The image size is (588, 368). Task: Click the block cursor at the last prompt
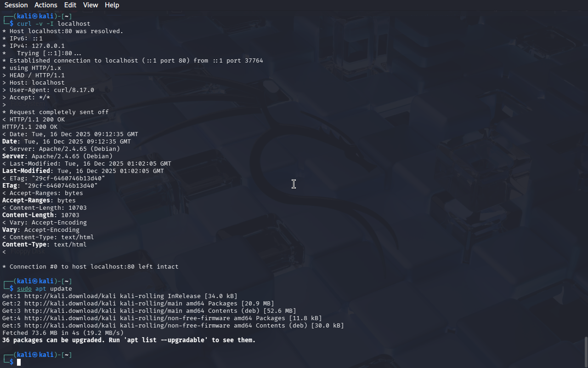click(19, 362)
